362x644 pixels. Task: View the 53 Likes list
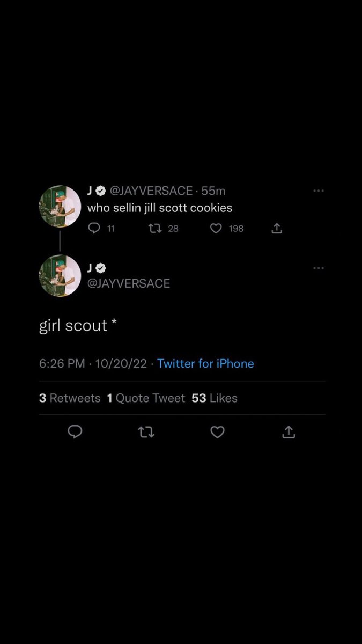215,398
